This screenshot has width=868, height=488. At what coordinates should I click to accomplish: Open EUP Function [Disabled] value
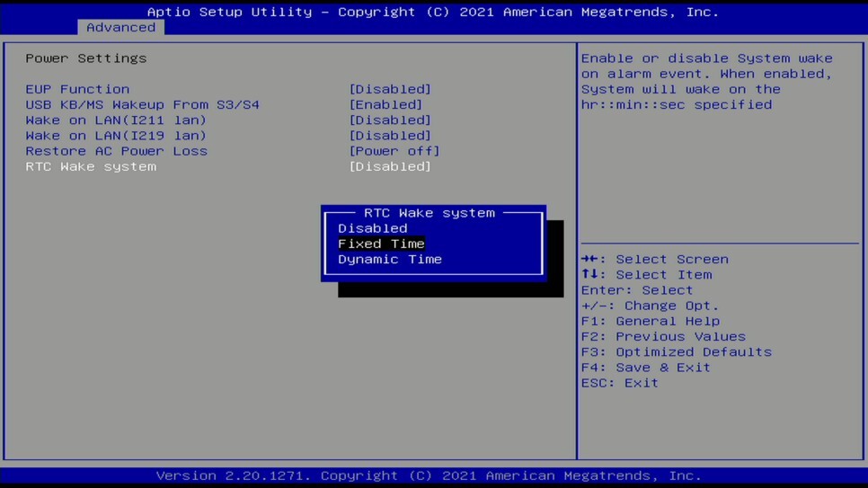click(x=390, y=89)
